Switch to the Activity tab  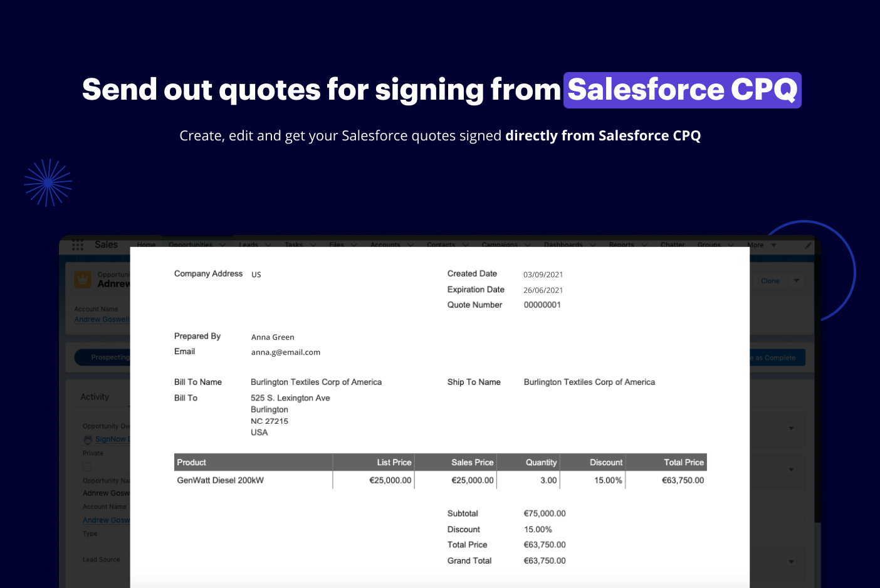coord(95,397)
